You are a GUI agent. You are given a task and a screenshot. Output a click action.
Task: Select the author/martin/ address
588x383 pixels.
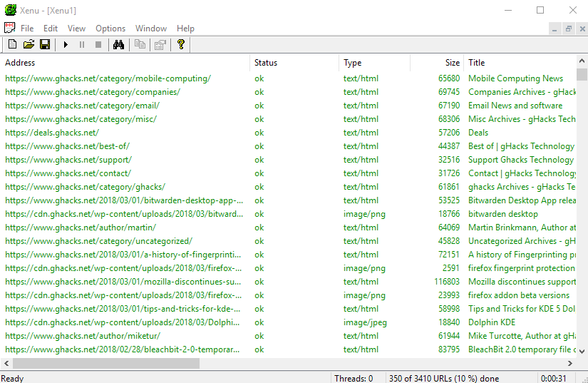pos(81,228)
